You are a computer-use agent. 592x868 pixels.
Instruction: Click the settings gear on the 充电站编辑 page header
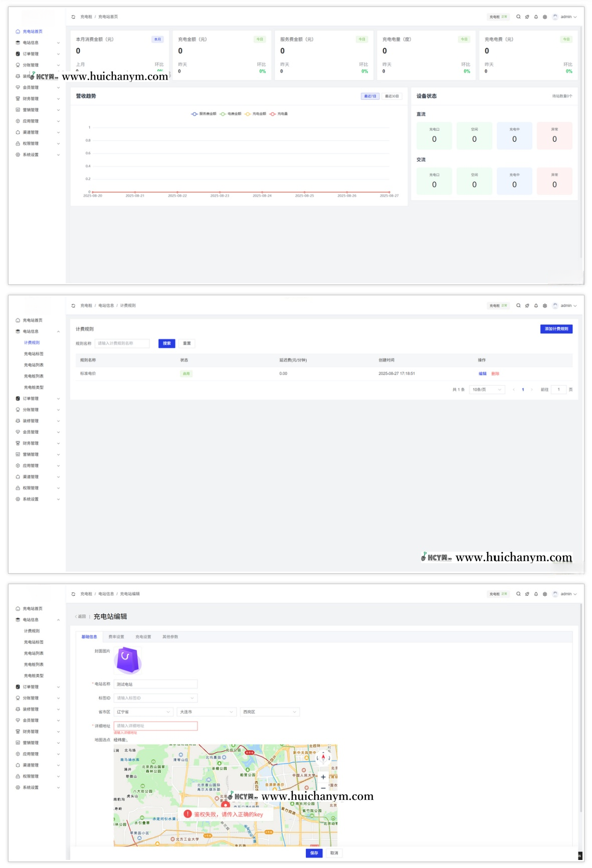click(545, 594)
